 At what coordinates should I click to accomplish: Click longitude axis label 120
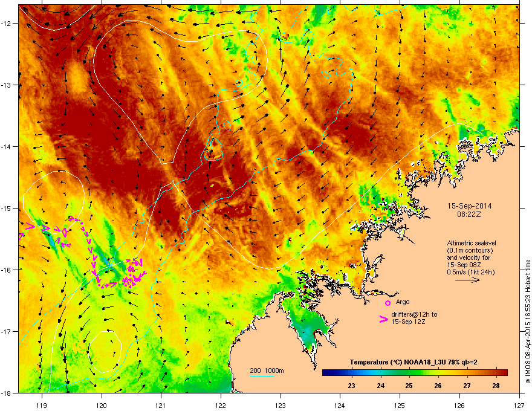pyautogui.click(x=102, y=405)
